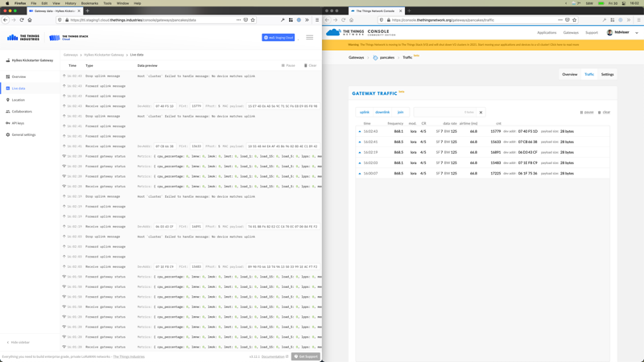Click the Things Network cloud logo in the right window
Viewport: 644px width, 362px height.
point(333,32)
